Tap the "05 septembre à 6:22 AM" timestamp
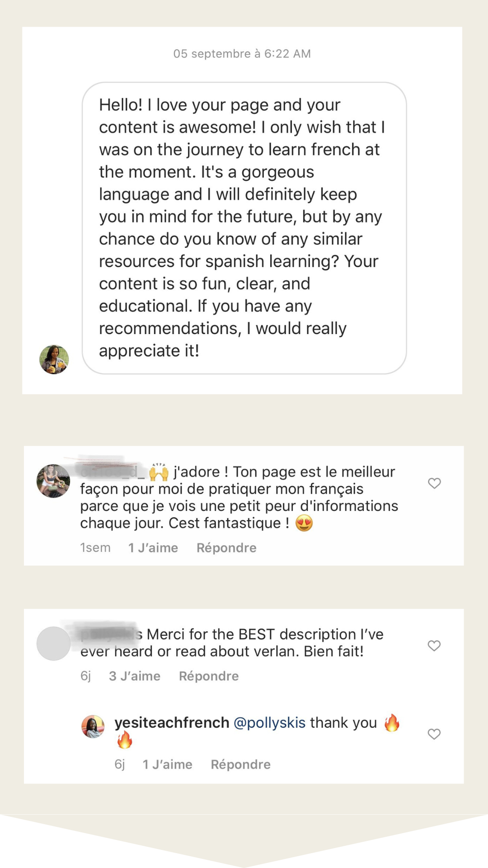 click(x=242, y=54)
